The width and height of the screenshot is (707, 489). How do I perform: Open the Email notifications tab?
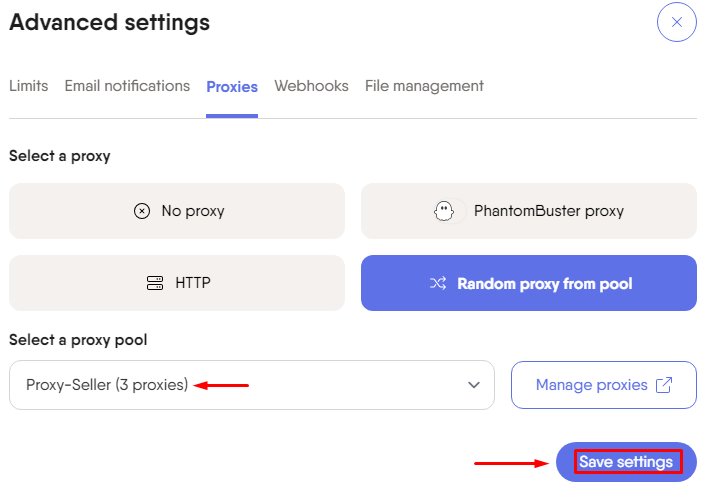coord(127,86)
